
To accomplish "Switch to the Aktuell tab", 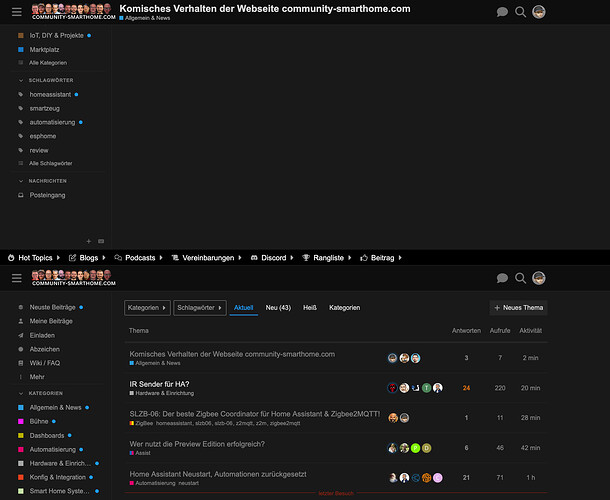I will (x=244, y=308).
